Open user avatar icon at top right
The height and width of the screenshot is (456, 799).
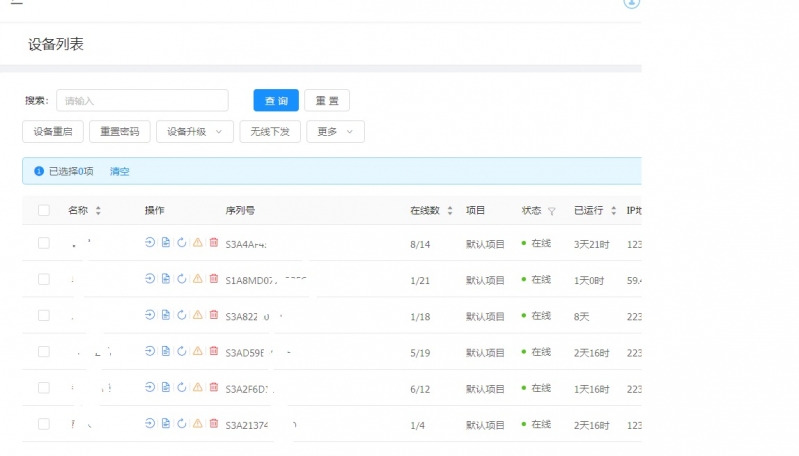click(x=631, y=3)
